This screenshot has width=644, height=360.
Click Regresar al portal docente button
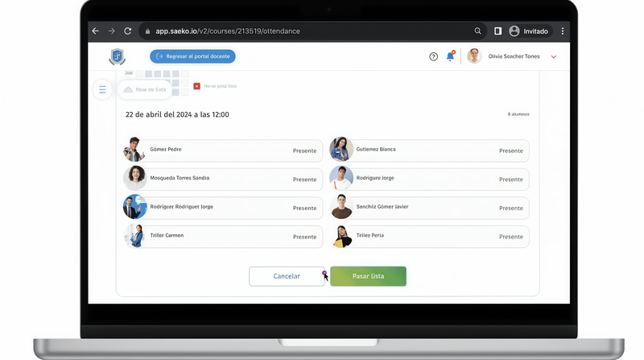tap(192, 56)
